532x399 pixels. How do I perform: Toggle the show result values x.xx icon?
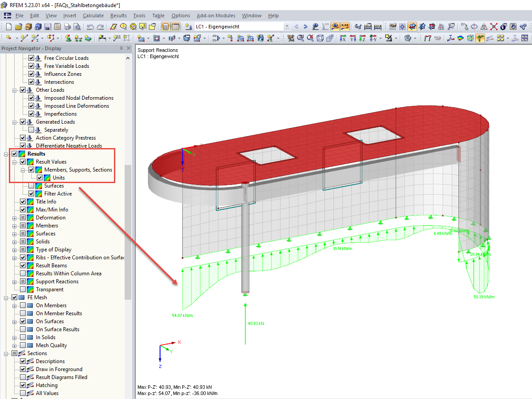(345, 27)
